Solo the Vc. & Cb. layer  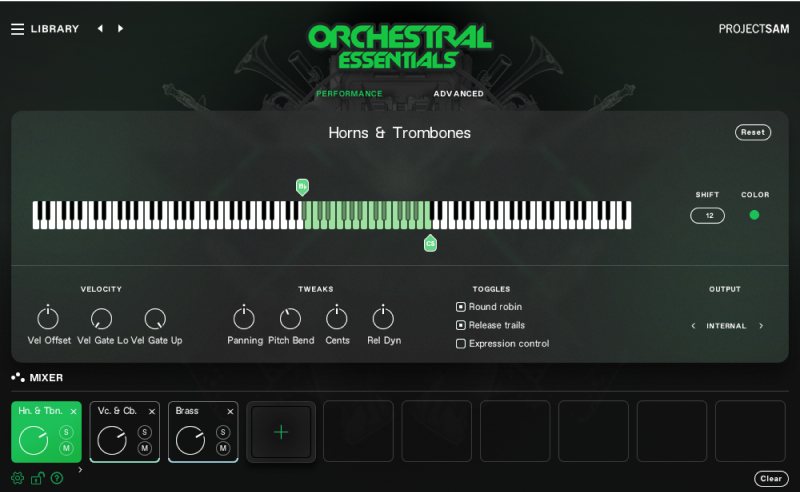[x=144, y=432]
